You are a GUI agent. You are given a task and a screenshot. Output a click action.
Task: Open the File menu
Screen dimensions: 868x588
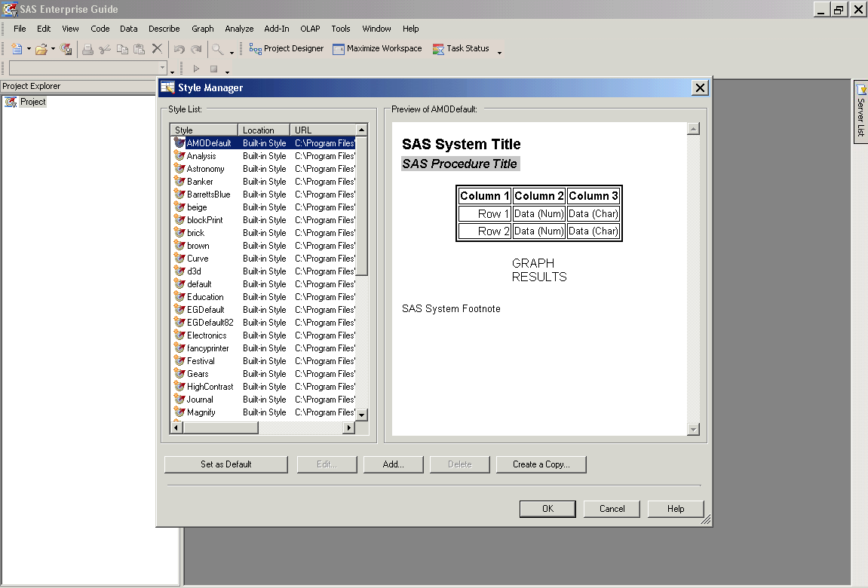coord(20,29)
